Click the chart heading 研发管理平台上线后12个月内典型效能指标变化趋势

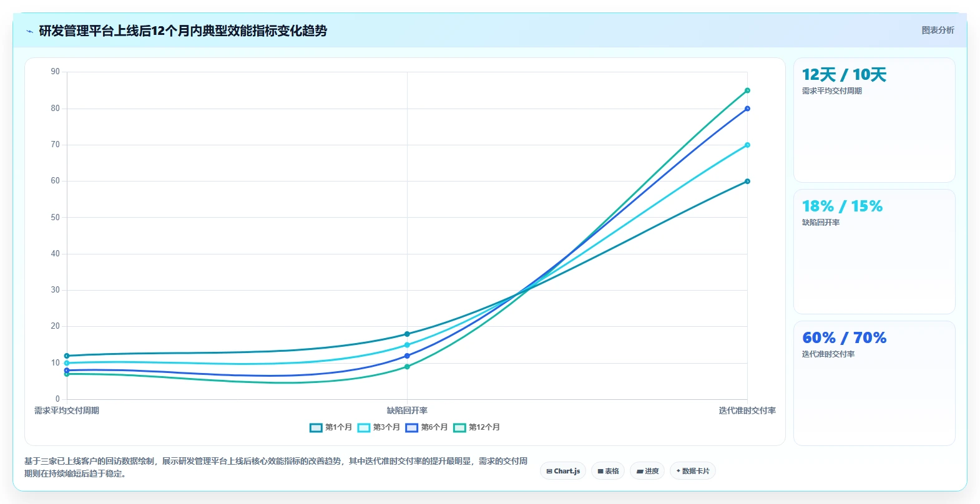click(x=183, y=31)
